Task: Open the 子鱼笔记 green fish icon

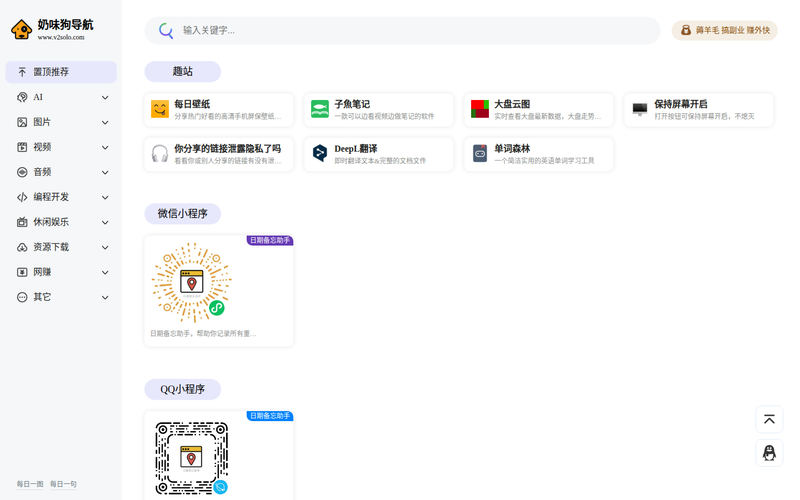Action: pos(320,109)
